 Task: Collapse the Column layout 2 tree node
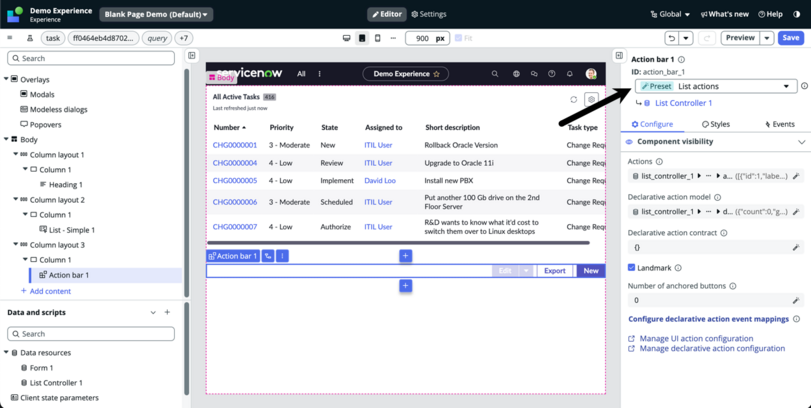pos(16,200)
